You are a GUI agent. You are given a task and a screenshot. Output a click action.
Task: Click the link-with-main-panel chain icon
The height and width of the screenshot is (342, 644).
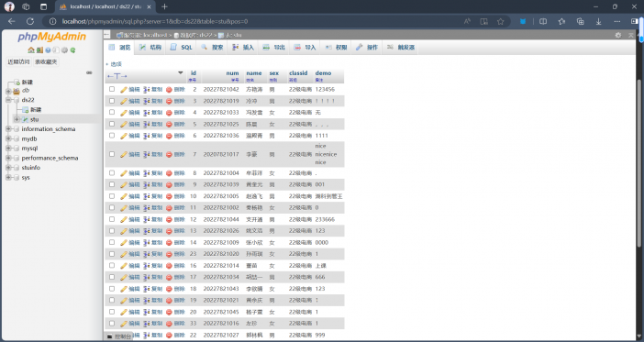[x=89, y=72]
